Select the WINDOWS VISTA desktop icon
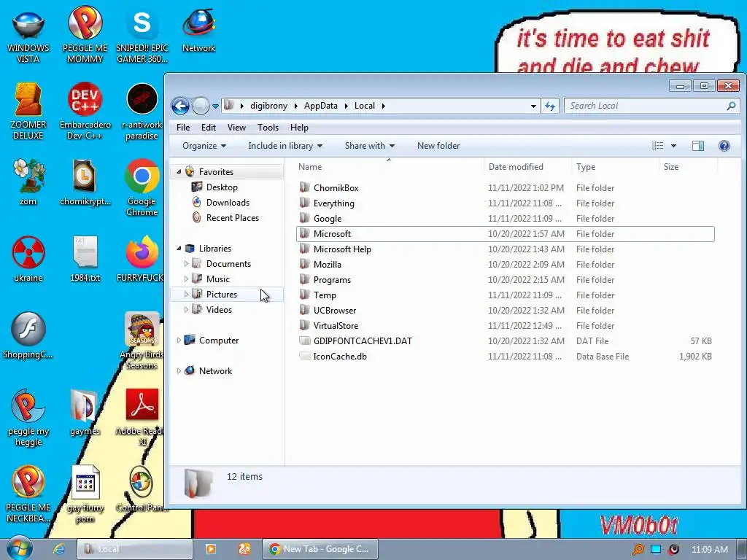747x560 pixels. point(28,34)
